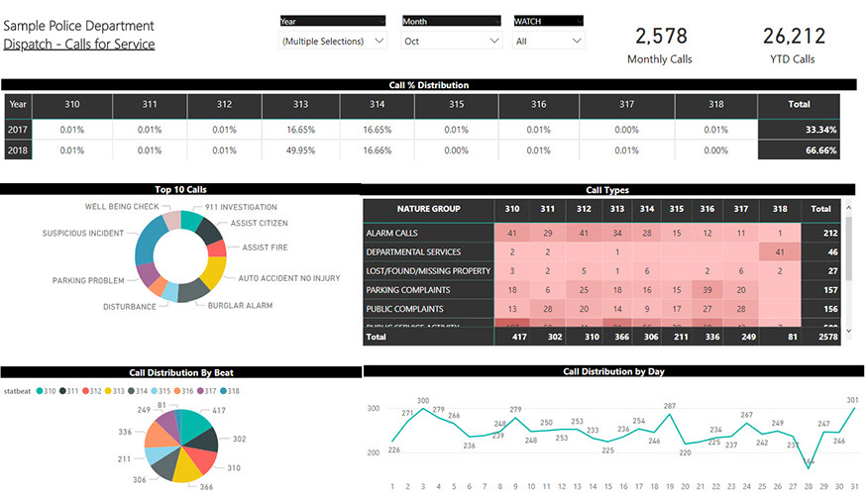Open the Year slicer dropdown
The height and width of the screenshot is (498, 868).
click(334, 41)
